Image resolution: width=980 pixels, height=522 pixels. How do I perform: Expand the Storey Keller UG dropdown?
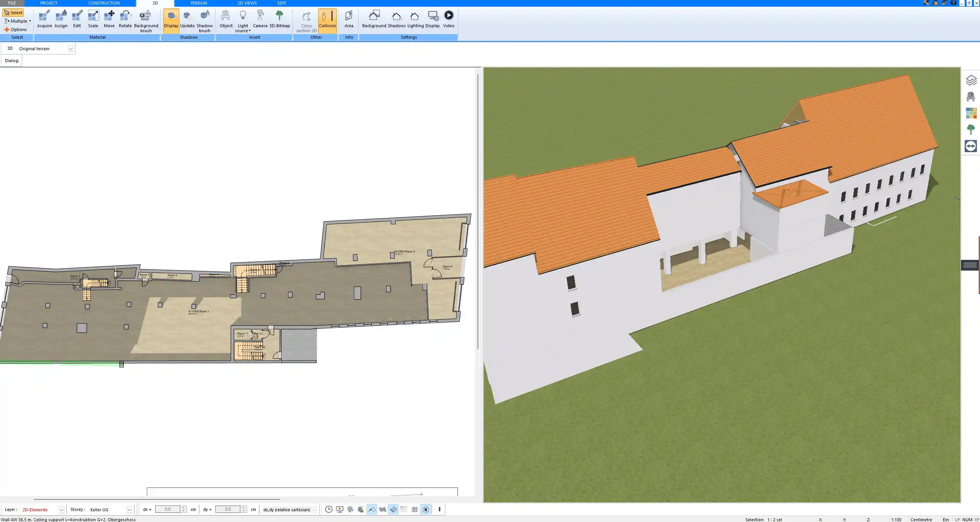pos(129,510)
